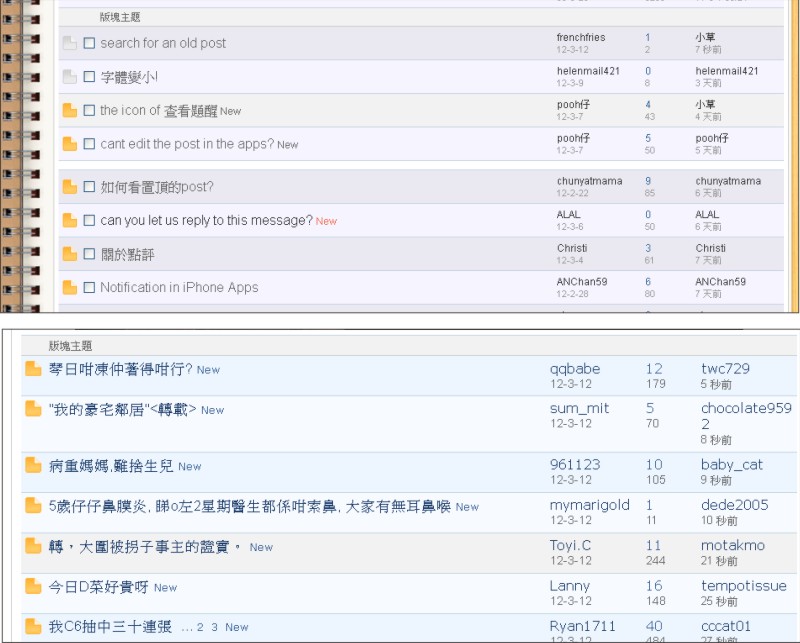Jump to page 3 of '我C6抽中三十連張'
The height and width of the screenshot is (643, 800).
[214, 627]
